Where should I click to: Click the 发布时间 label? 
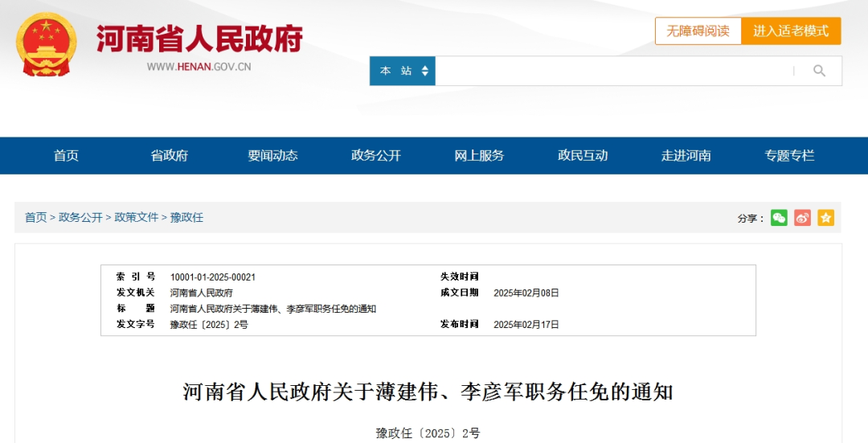460,324
